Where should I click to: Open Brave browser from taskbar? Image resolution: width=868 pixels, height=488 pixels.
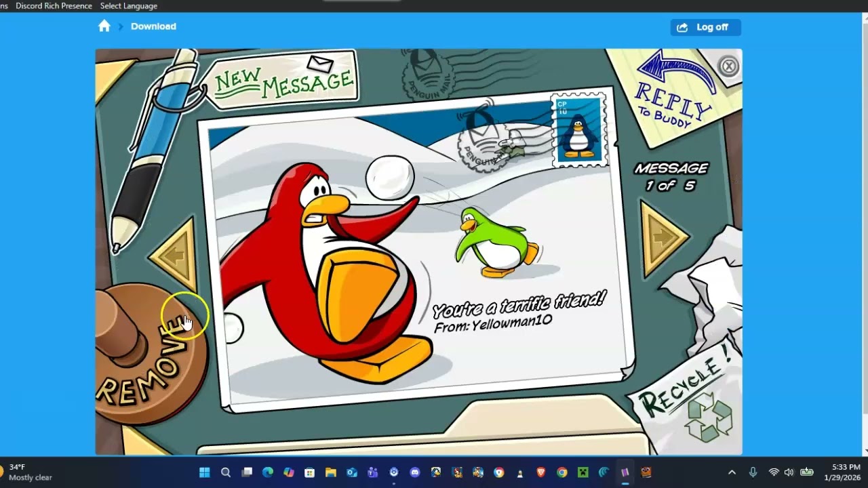tap(541, 472)
